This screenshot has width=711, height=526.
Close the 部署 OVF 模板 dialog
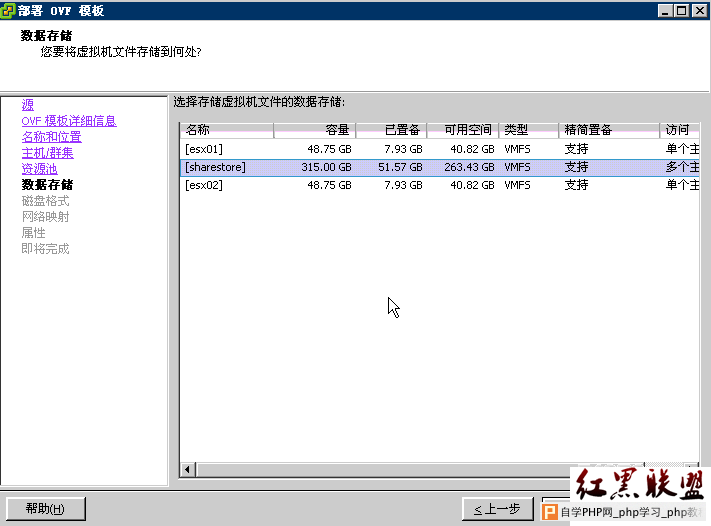coord(700,10)
